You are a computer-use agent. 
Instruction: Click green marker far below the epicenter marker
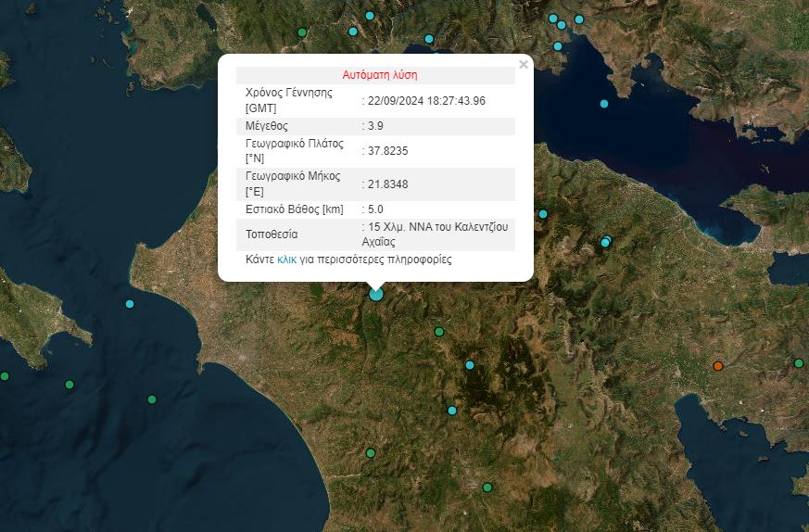tap(371, 453)
